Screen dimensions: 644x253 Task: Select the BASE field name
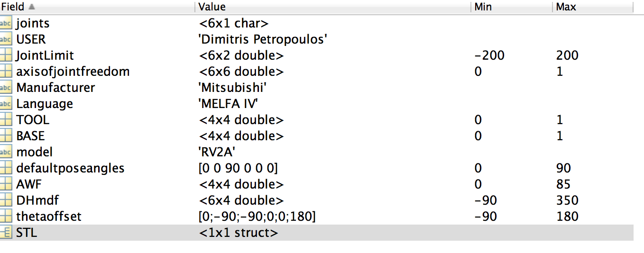30,136
